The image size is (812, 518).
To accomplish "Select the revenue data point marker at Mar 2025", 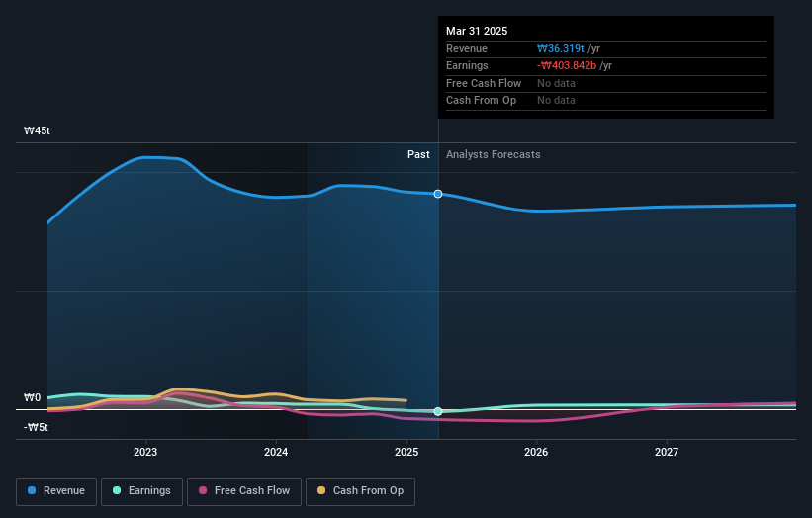I will tap(438, 194).
